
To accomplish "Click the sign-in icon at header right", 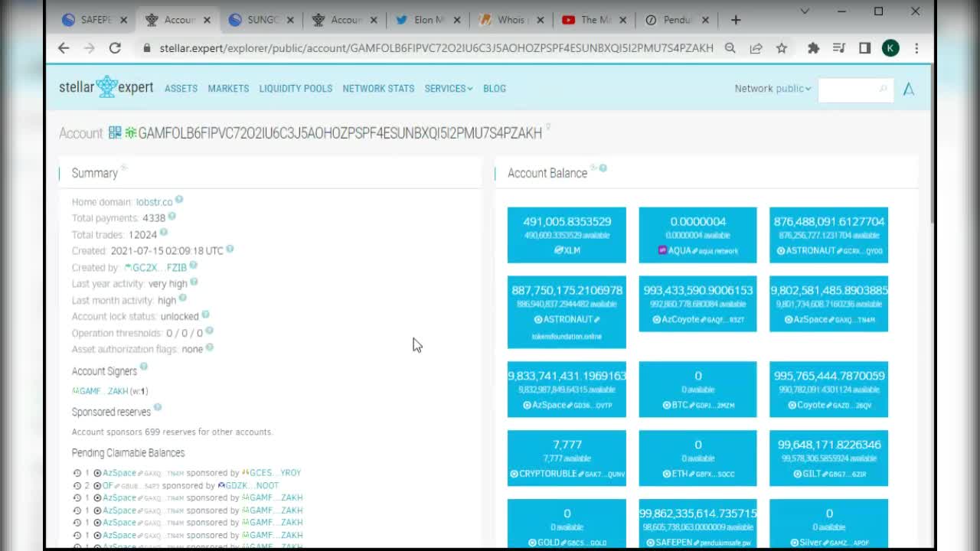I will 909,89.
